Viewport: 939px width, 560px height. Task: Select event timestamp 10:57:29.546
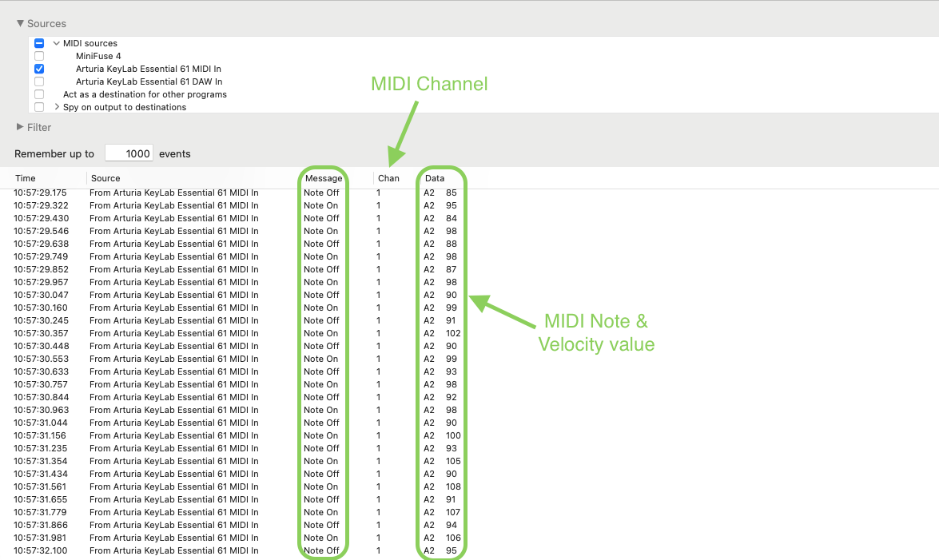[42, 231]
